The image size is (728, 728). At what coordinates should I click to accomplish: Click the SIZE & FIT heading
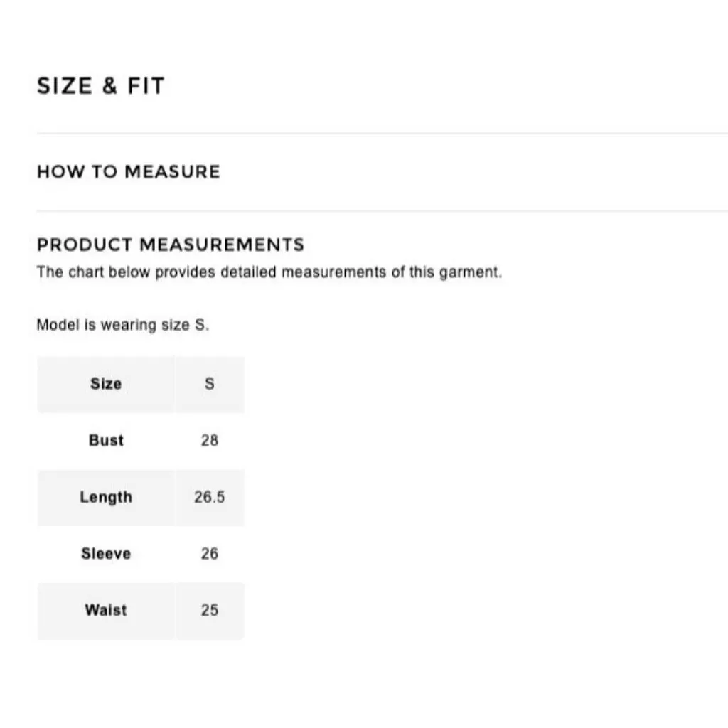pos(101,86)
